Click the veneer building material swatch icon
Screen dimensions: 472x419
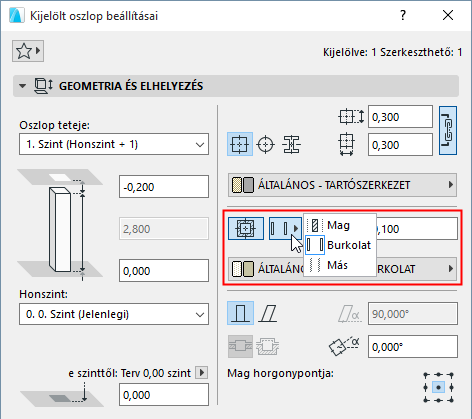(x=243, y=269)
